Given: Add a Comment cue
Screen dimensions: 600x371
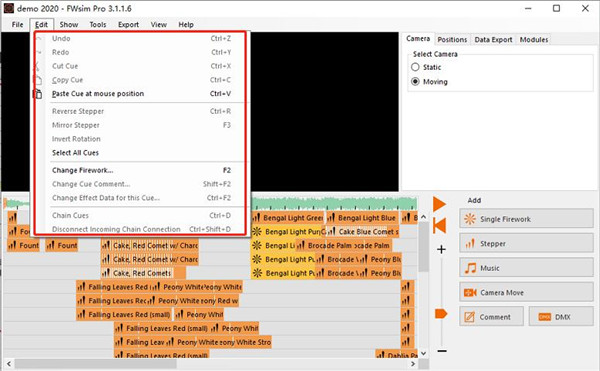Looking at the screenshot, I should [491, 317].
